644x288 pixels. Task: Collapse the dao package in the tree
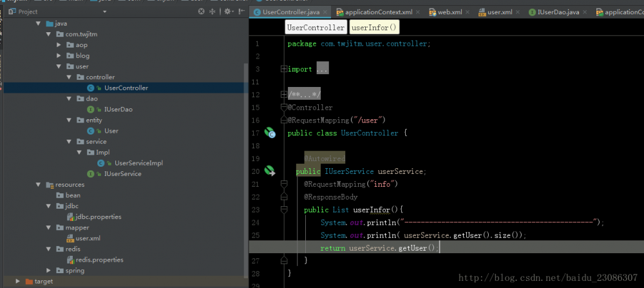pyautogui.click(x=68, y=99)
